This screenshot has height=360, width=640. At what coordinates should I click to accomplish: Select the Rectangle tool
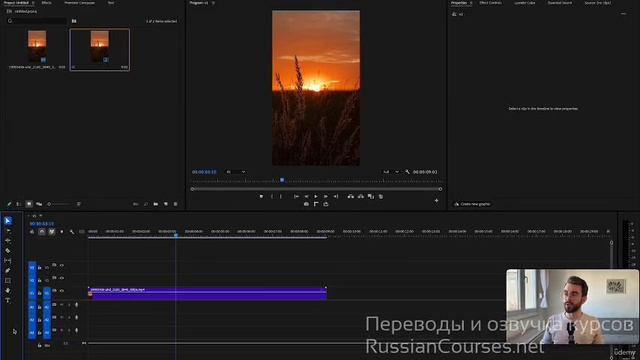[8, 280]
